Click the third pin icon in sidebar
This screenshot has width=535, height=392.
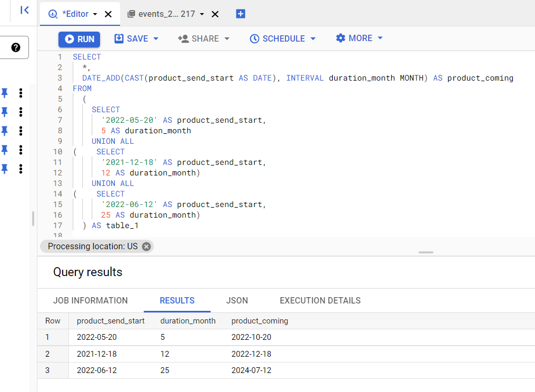(x=5, y=131)
